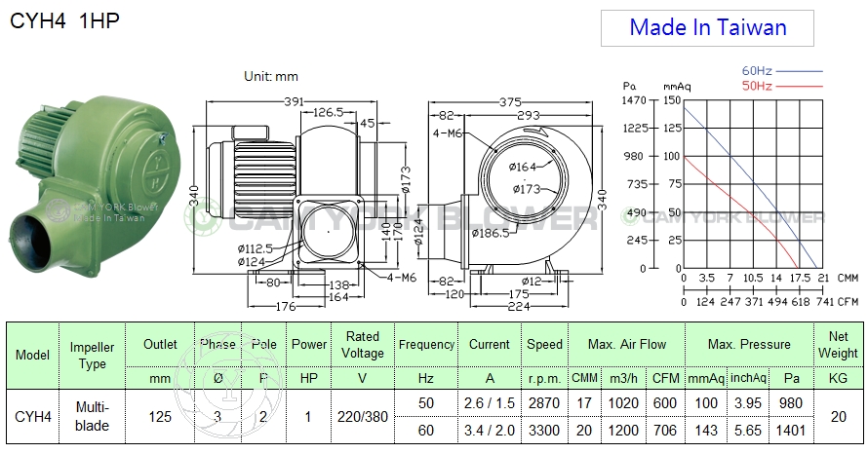Screen dimensions: 868x454
Task: Click the 375 overall width dimension
Action: pyautogui.click(x=510, y=101)
